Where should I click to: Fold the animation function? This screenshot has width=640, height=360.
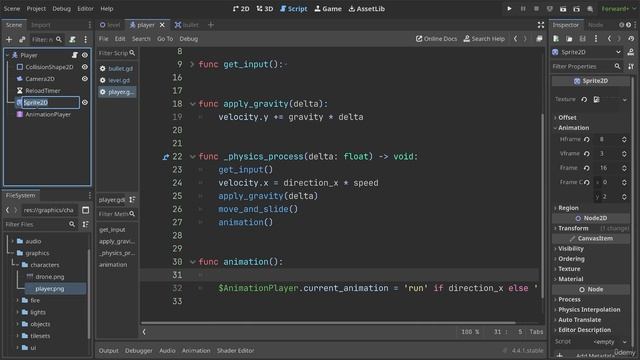coord(192,262)
